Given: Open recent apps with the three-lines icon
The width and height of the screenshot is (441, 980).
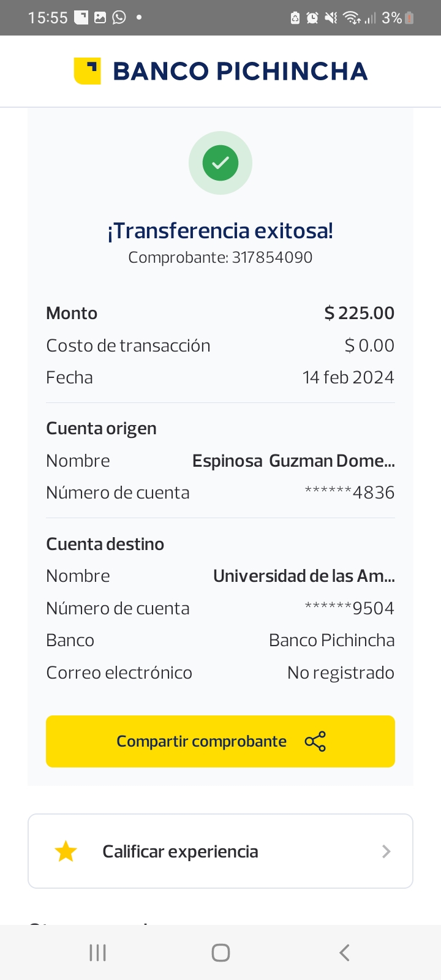Looking at the screenshot, I should [98, 952].
